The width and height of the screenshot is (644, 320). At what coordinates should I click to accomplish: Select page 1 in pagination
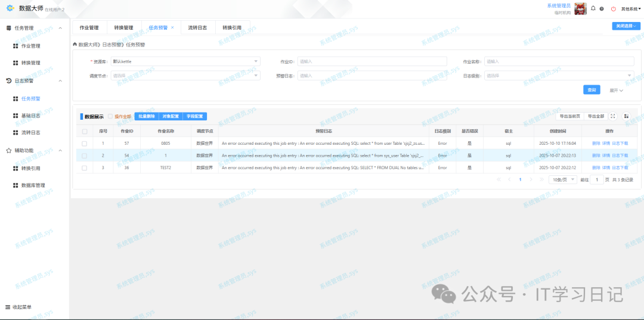tap(521, 180)
